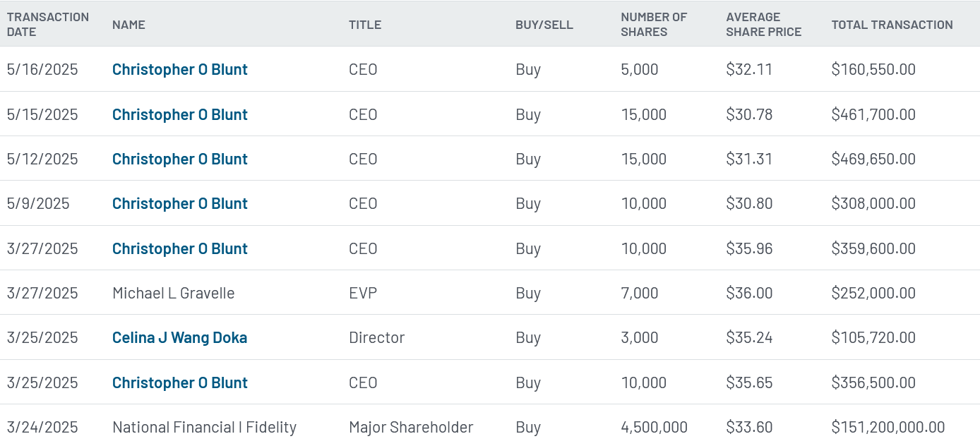Screen dimensions: 980x446
Task: Click the Michael L Gravelle name cell
Action: click(173, 293)
